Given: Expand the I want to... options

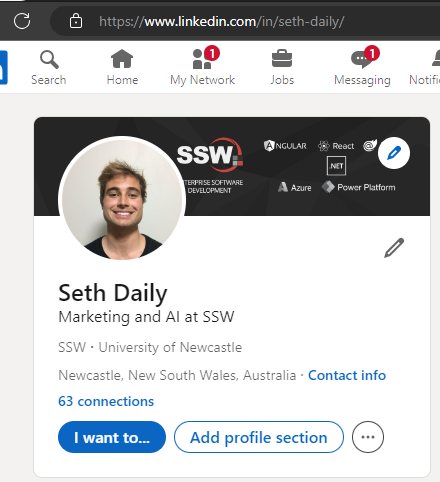Looking at the screenshot, I should click(x=112, y=437).
